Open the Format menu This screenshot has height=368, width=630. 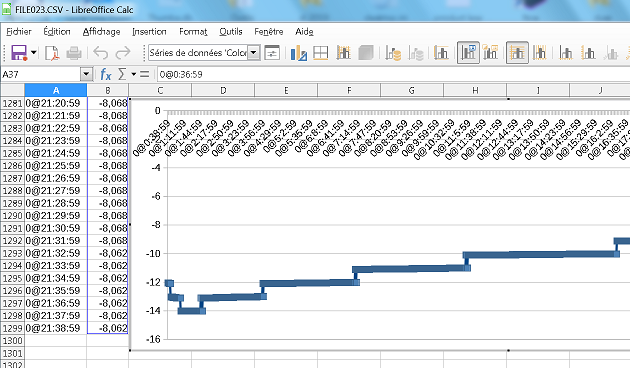pyautogui.click(x=193, y=31)
